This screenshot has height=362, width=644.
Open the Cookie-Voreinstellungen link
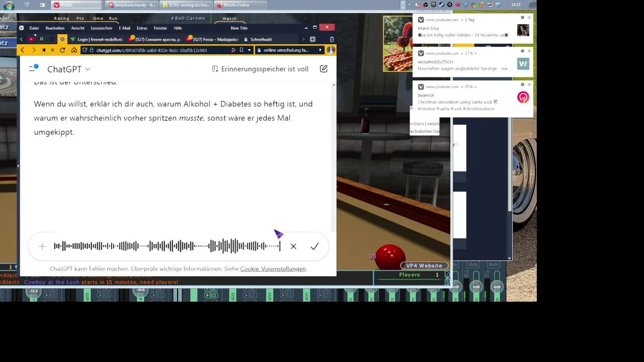(273, 268)
